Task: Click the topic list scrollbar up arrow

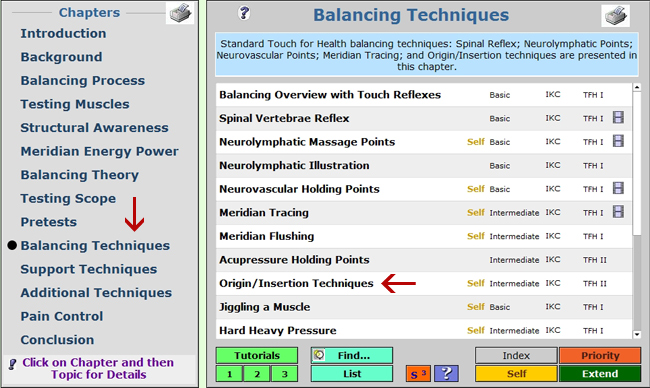Action: point(637,87)
